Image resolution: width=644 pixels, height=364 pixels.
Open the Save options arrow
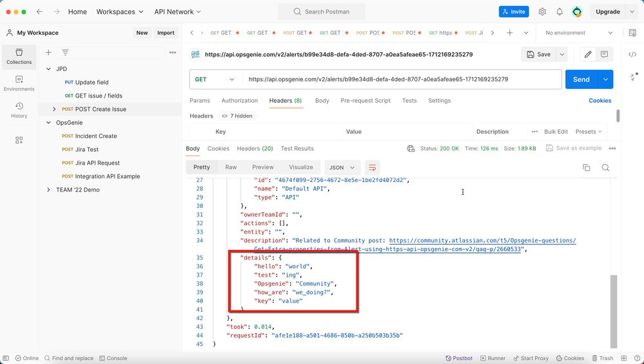pyautogui.click(x=562, y=54)
